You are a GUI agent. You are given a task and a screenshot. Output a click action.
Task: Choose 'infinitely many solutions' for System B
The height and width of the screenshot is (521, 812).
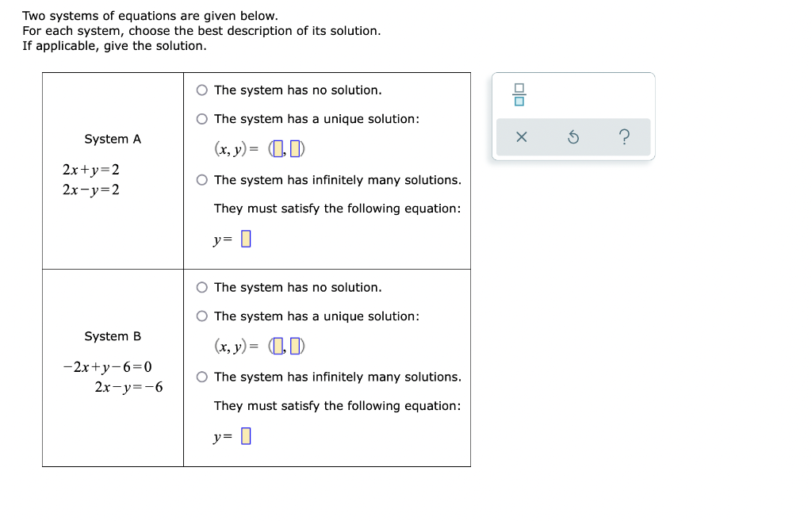tap(201, 377)
